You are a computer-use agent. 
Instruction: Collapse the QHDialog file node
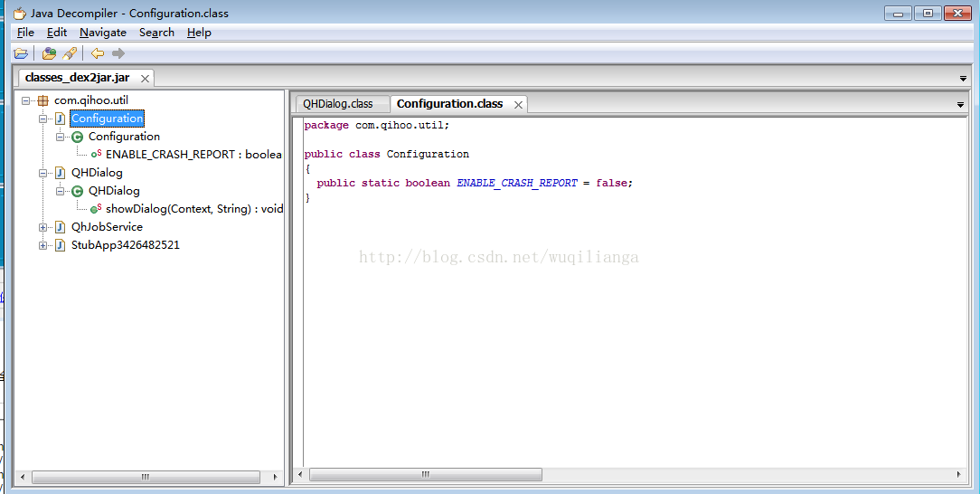point(43,173)
